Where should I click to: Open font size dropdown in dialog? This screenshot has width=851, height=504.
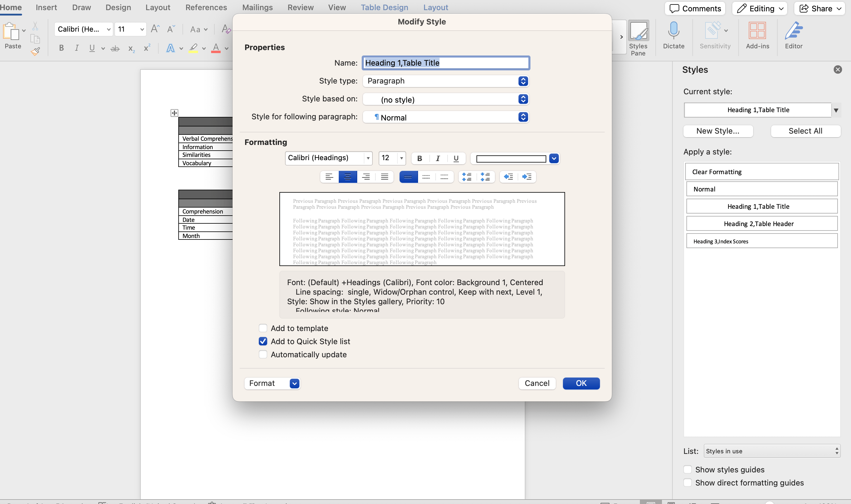click(401, 158)
